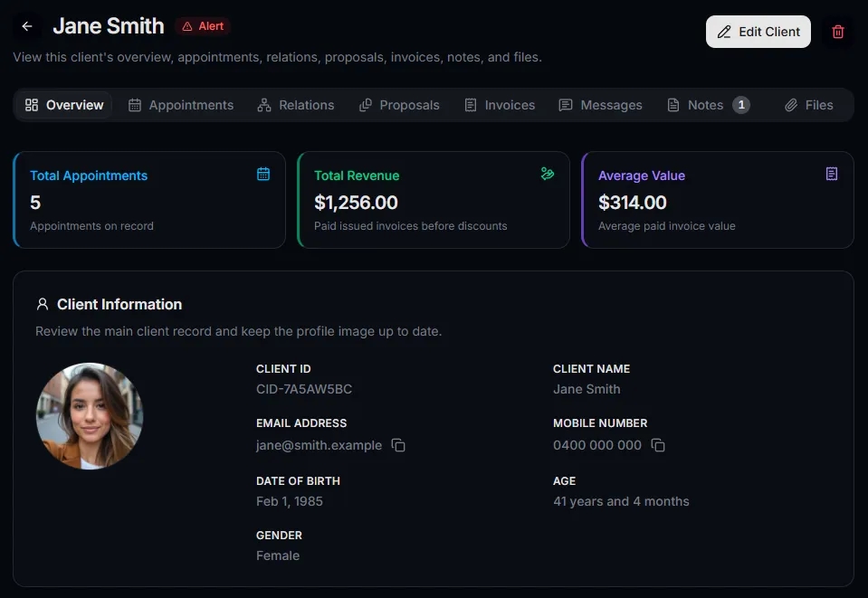Switch to the Notes tab
Viewport: 868px width, 598px height.
tap(709, 105)
